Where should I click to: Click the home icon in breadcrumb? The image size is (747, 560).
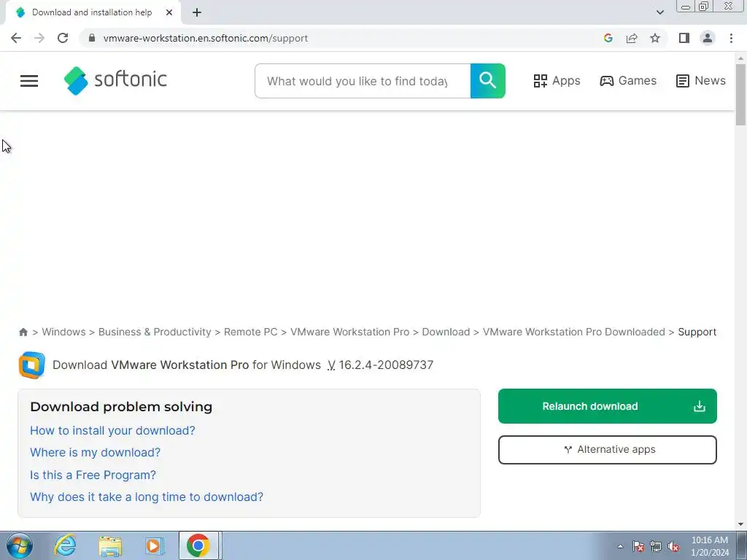point(23,332)
